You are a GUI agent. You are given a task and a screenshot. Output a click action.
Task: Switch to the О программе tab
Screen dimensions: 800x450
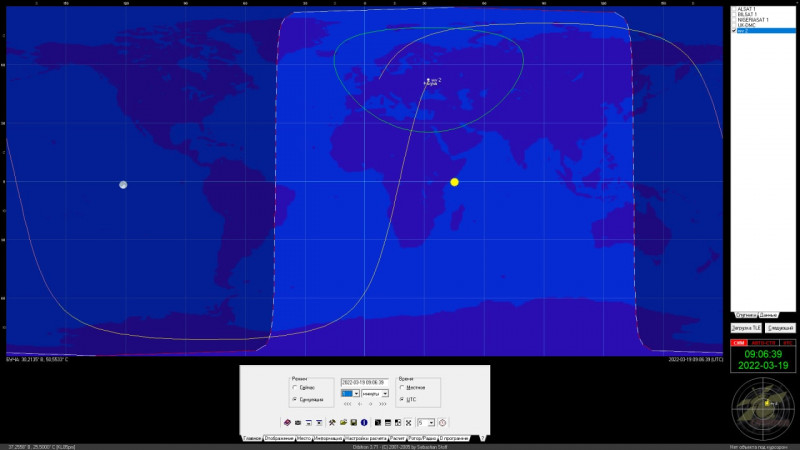[x=454, y=438]
